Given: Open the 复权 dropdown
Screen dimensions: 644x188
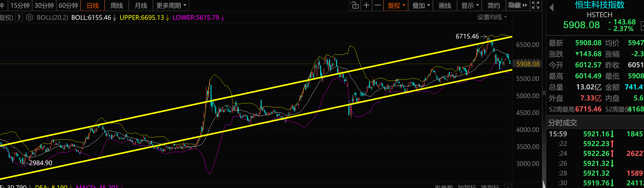Looking at the screenshot, I should (396, 5).
